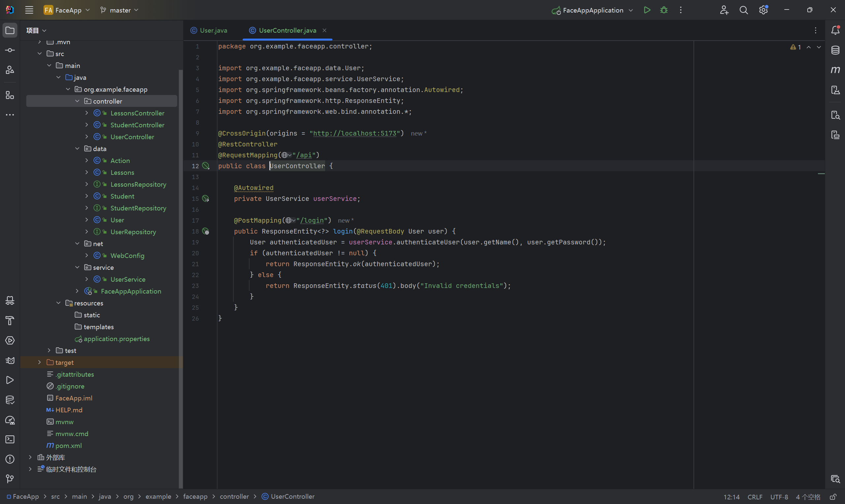The height and width of the screenshot is (504, 845).
Task: Click the localhost:5173 link in code
Action: (355, 134)
